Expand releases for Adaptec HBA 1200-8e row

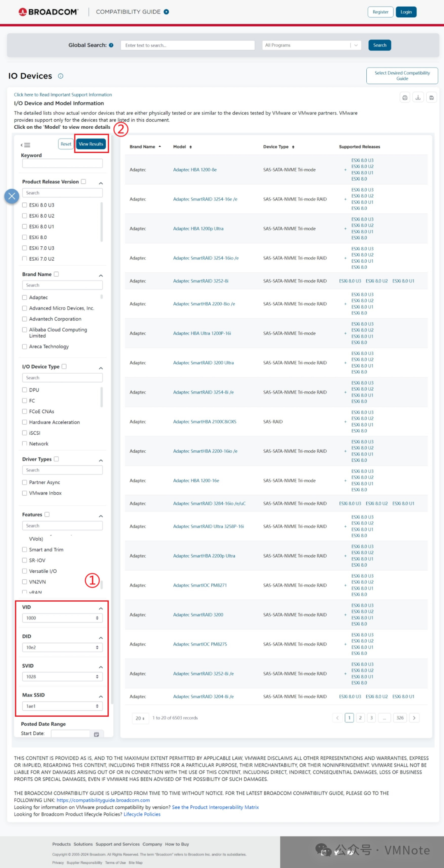click(x=345, y=170)
